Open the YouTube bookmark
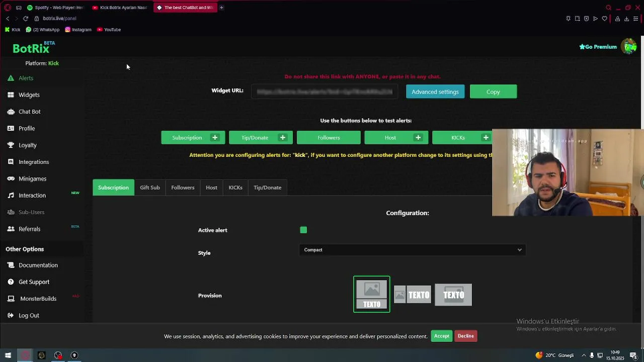Viewport: 644px width, 362px height. pyautogui.click(x=109, y=30)
